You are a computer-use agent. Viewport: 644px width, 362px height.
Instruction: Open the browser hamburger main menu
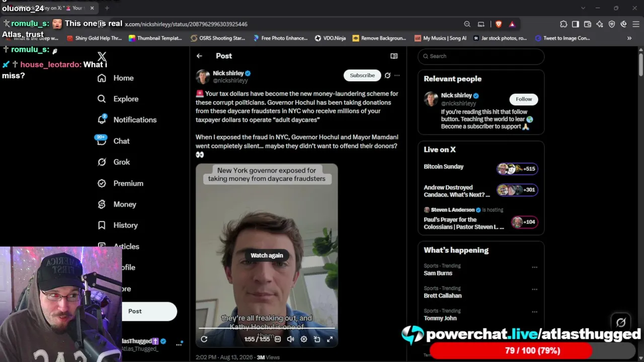(636, 24)
